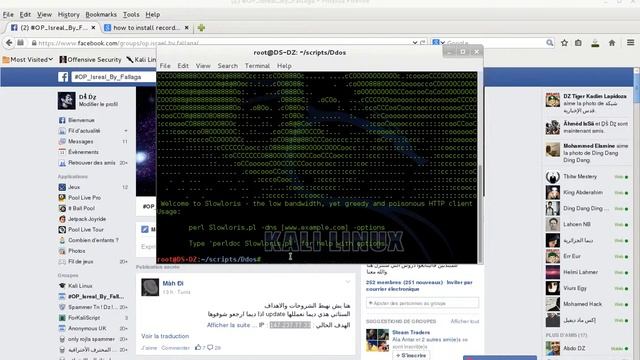The image size is (640, 360).
Task: Open Firefox File menu
Action: click(8, 14)
